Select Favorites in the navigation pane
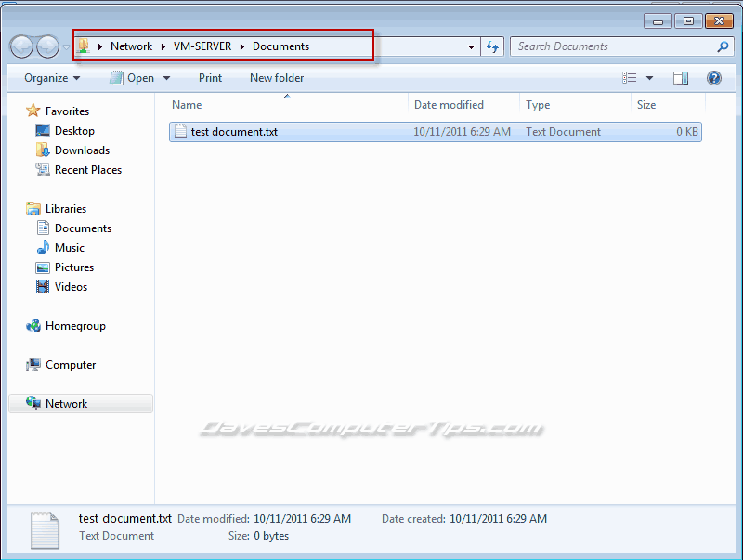 tap(67, 111)
